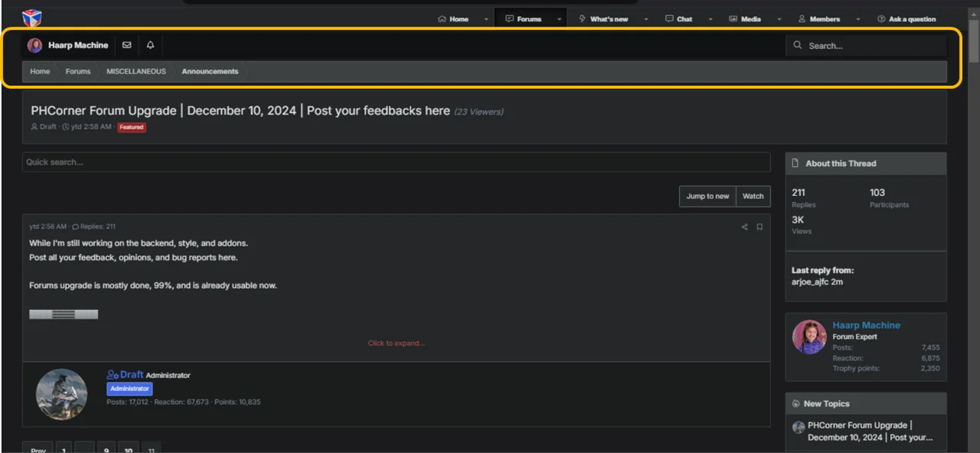
Task: Expand the dropdown arrow next to What's new
Action: tap(645, 19)
